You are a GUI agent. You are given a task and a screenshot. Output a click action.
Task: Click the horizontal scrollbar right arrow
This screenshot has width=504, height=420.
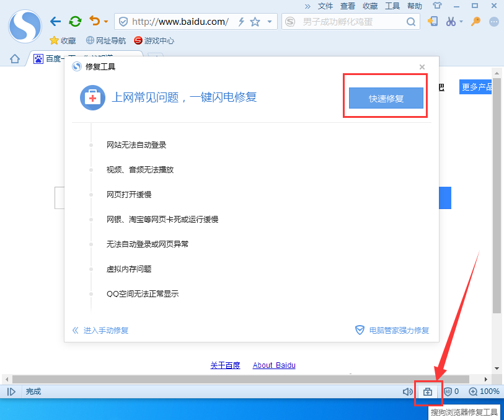tap(485, 379)
